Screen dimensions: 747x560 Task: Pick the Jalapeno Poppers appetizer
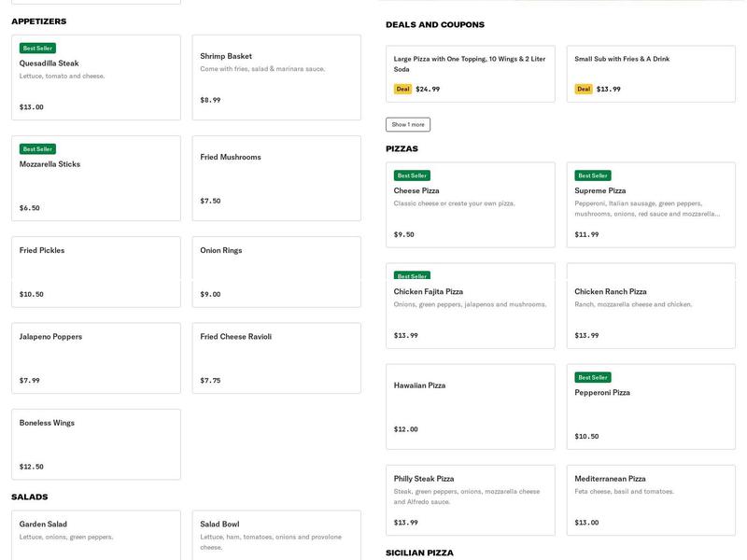[x=95, y=358]
